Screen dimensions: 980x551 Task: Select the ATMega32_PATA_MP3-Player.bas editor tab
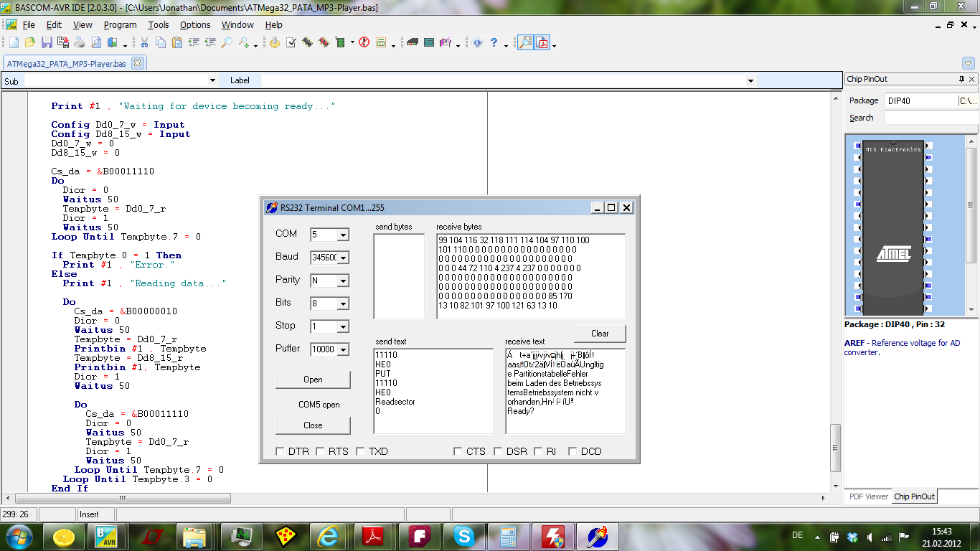click(x=66, y=64)
